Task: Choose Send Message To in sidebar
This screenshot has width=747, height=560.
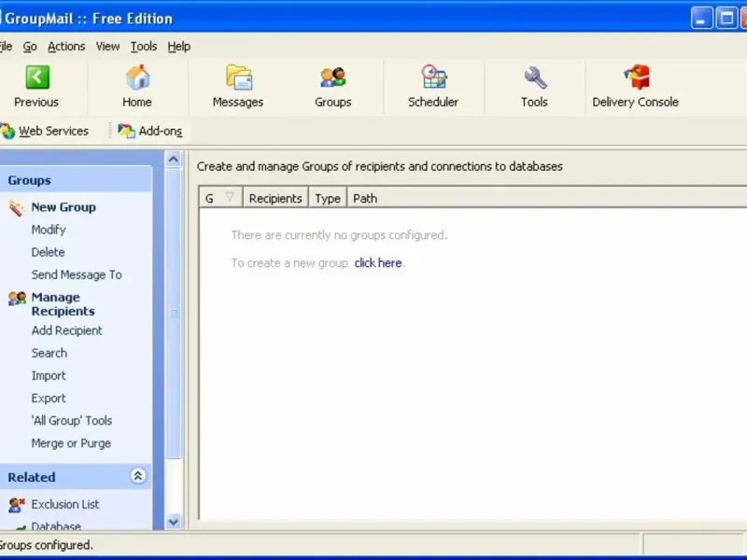Action: (77, 274)
